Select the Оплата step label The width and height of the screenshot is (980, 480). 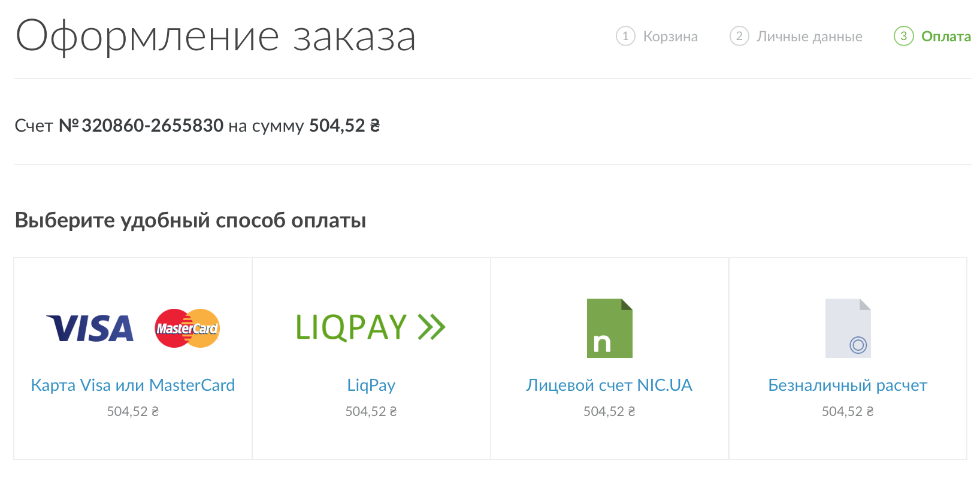pyautogui.click(x=946, y=37)
